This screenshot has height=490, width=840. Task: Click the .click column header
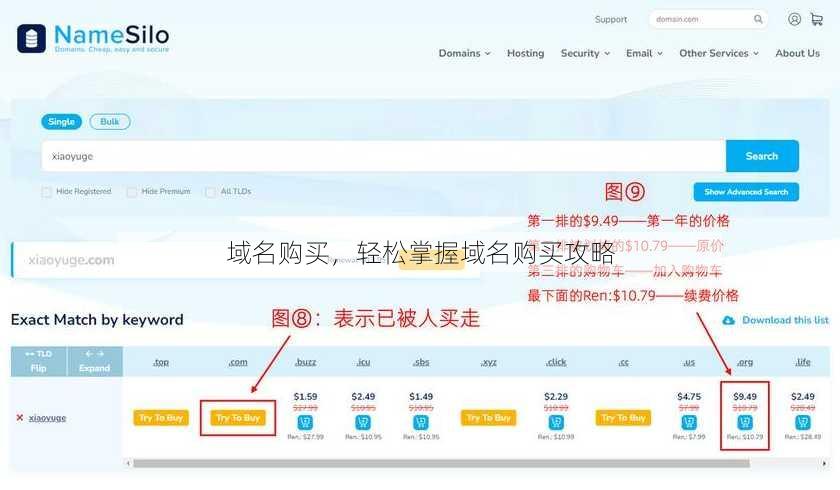point(556,362)
